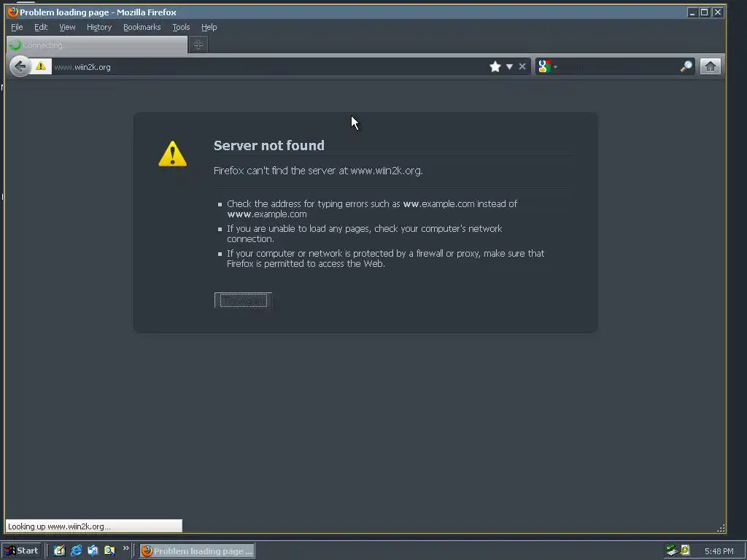Screen dimensions: 747x560
Task: Click the address bar showing www.wiin2k.org
Action: pyautogui.click(x=269, y=67)
